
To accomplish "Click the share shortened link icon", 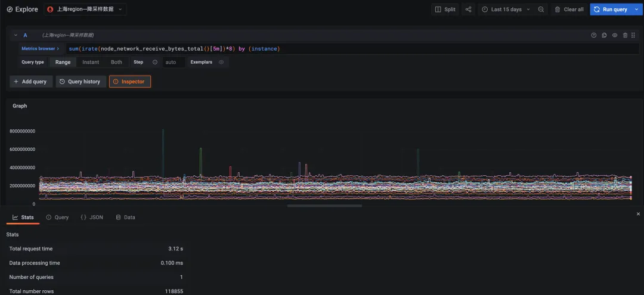I will (x=468, y=10).
